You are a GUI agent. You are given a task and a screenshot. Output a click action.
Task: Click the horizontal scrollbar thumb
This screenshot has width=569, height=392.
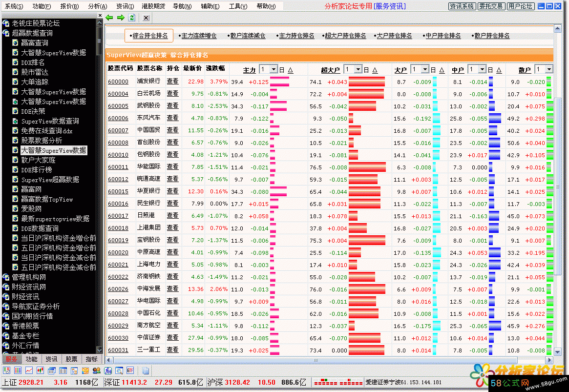pyautogui.click(x=316, y=360)
